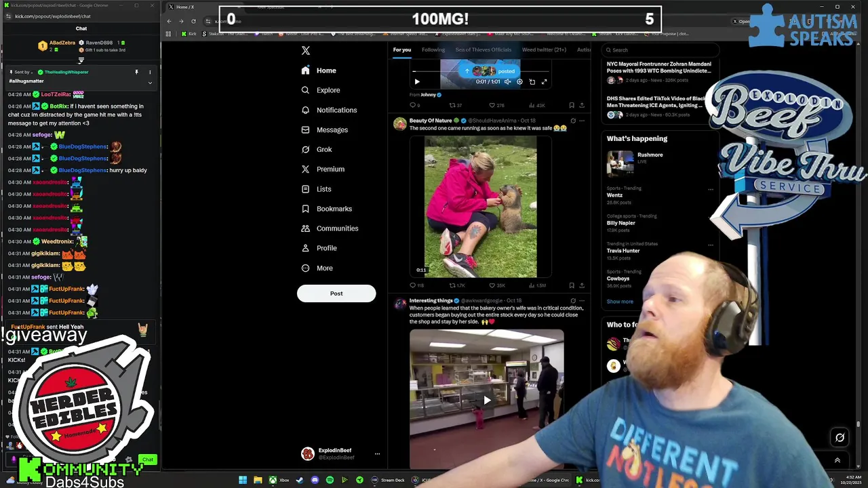The width and height of the screenshot is (868, 488).
Task: Click Grok explain icon on Beauty Of Nature post
Action: (572, 121)
